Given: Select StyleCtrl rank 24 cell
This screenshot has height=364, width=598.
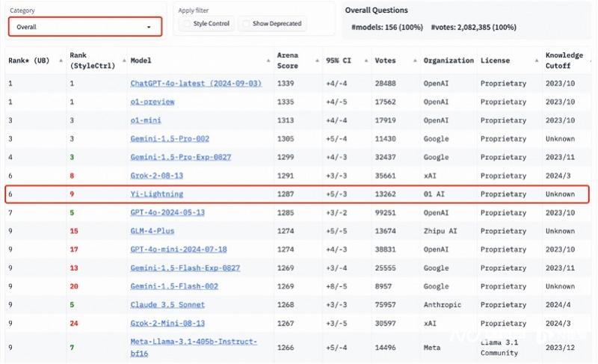Looking at the screenshot, I should [74, 323].
